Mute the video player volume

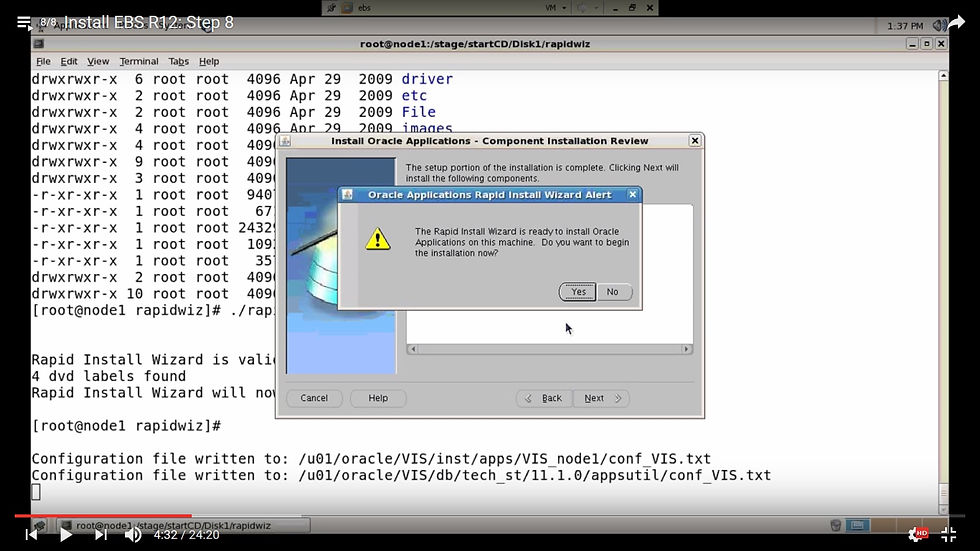(x=132, y=535)
